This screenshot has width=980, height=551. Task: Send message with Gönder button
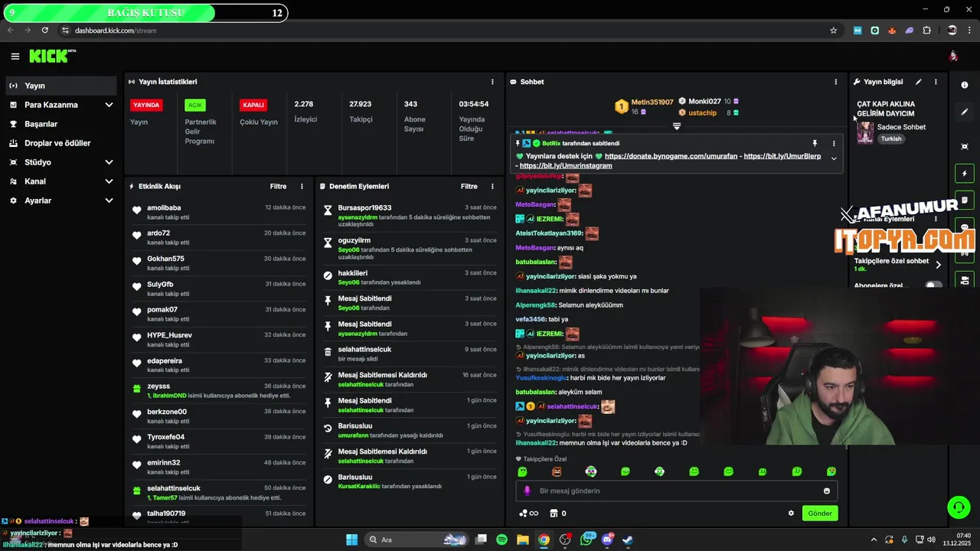coord(820,514)
